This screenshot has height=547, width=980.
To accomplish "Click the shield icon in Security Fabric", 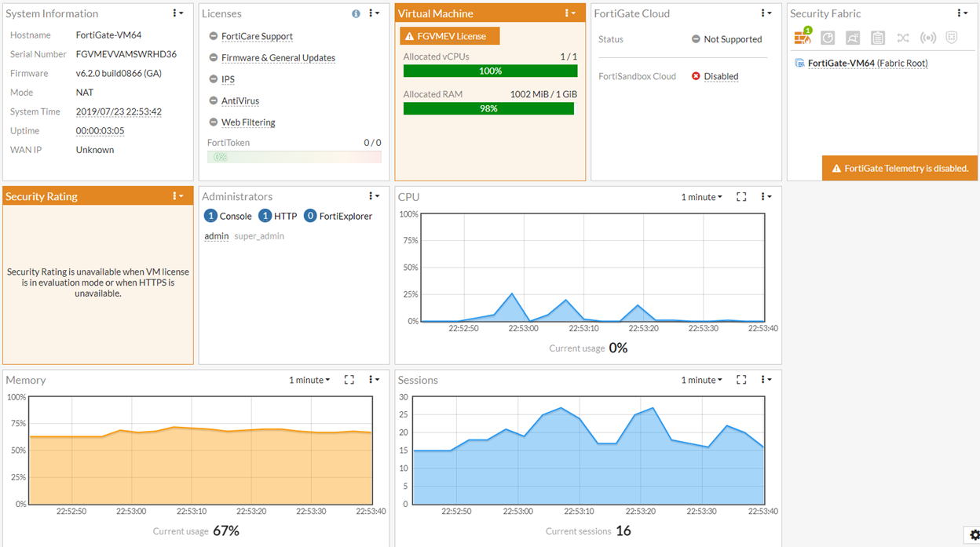I will point(952,38).
